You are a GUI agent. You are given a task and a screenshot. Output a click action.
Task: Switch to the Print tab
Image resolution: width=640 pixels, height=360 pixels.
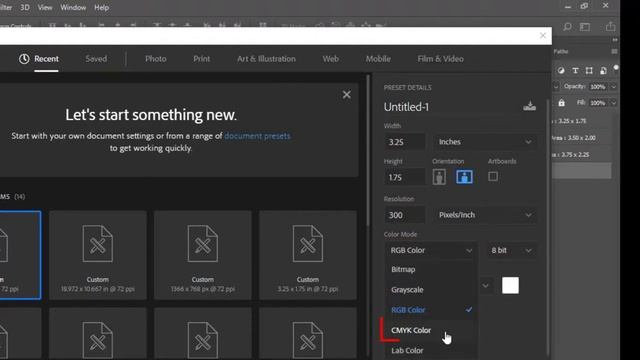pos(202,59)
